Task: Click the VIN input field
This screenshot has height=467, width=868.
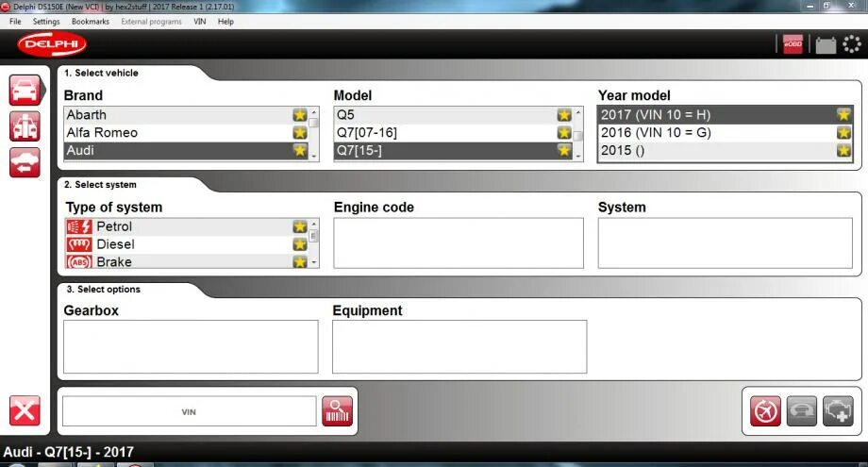Action: tap(190, 411)
